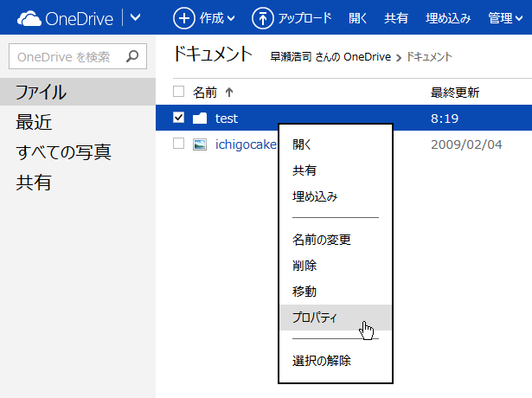This screenshot has height=398, width=532.
Task: Click the sort ascending arrow next to 名前
Action: [x=229, y=93]
